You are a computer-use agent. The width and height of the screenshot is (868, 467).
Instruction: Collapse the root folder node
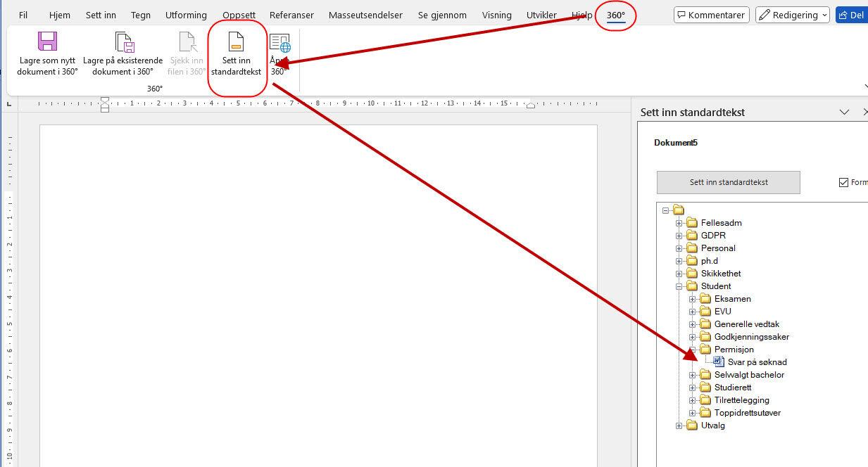pos(666,210)
